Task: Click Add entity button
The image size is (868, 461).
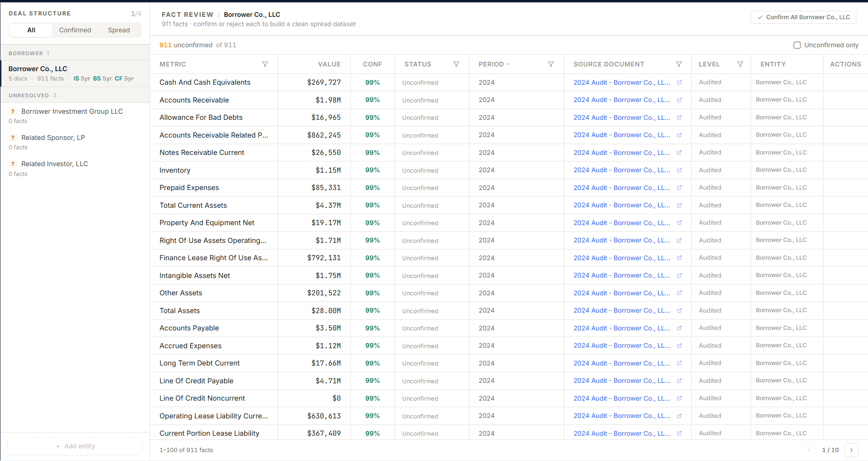Action: (x=75, y=446)
